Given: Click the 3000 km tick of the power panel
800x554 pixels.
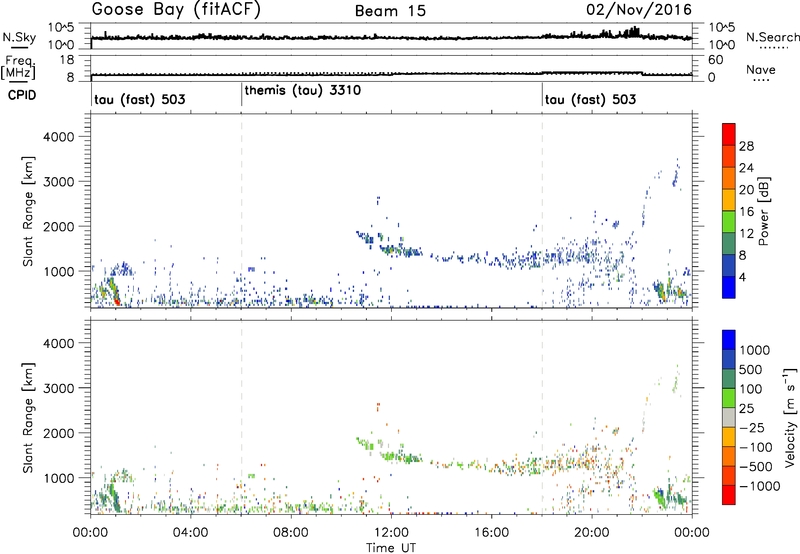Looking at the screenshot, I should click(59, 182).
